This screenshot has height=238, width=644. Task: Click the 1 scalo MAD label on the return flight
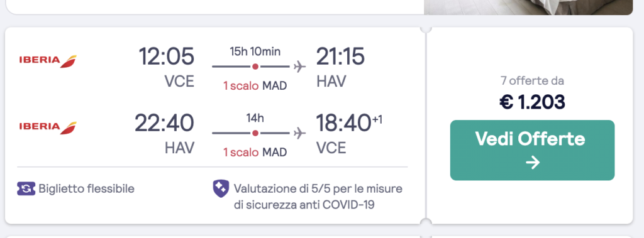(x=255, y=152)
